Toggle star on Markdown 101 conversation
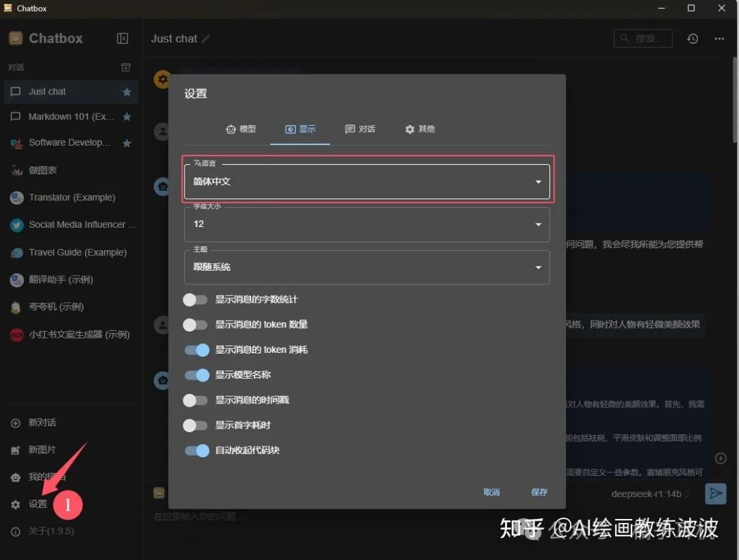 (x=127, y=117)
